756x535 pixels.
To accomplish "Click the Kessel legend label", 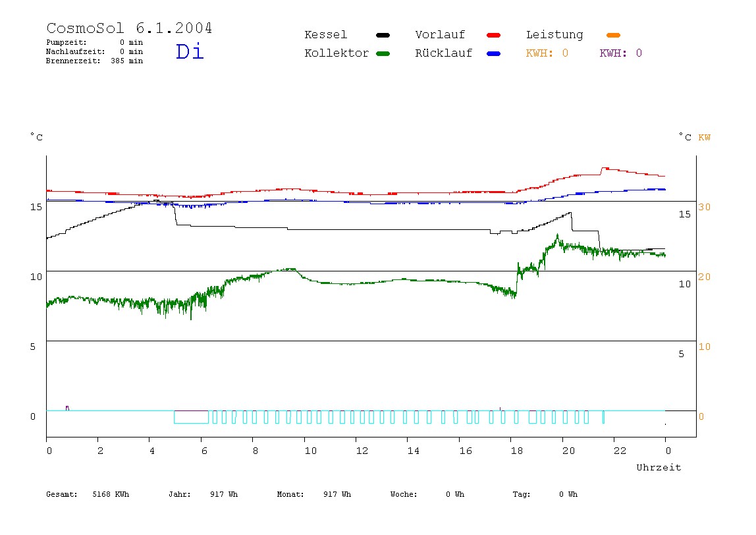I will click(x=325, y=35).
